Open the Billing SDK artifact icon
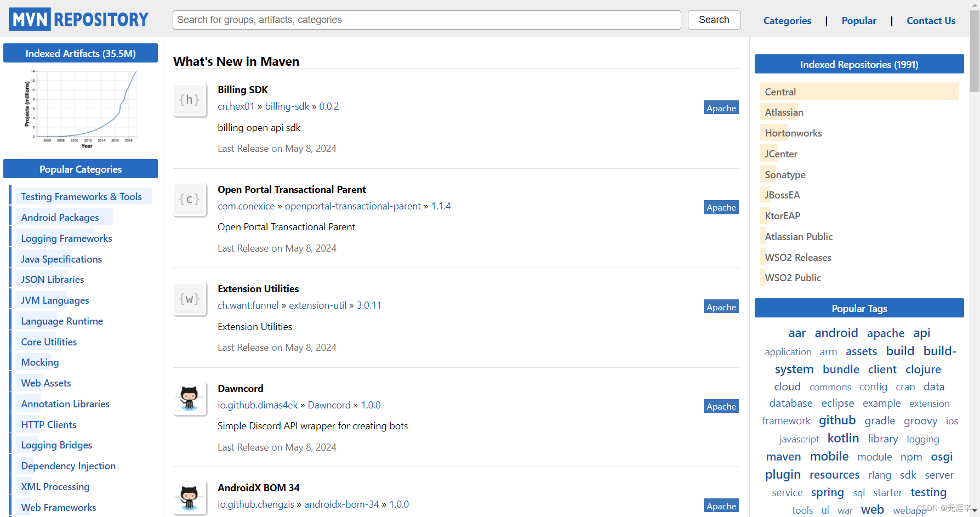 pos(189,100)
